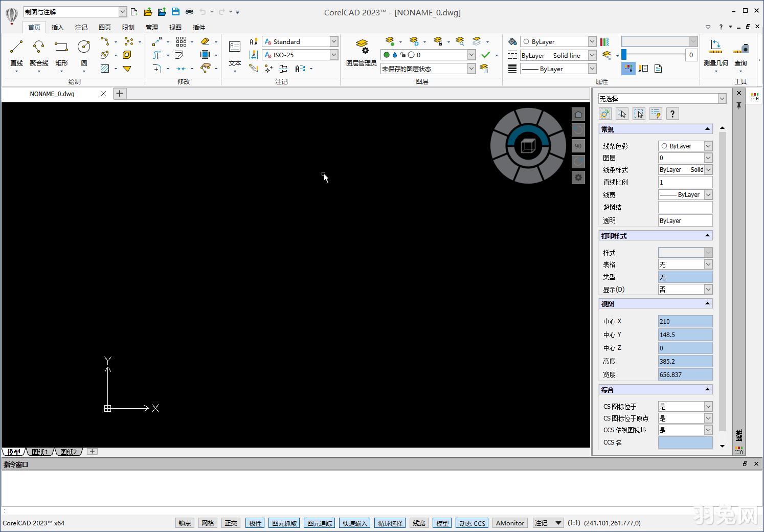
Task: Open the Standard text style dropdown
Action: 333,41
